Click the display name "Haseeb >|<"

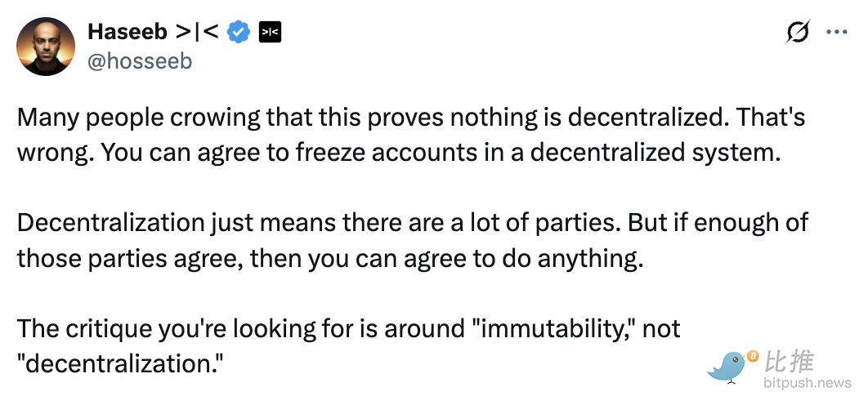point(153,32)
